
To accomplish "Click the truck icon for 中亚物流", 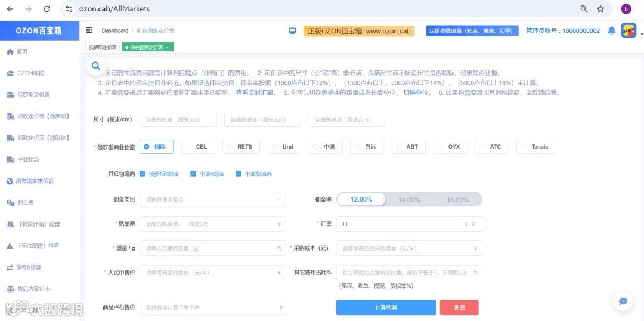I will click(x=10, y=159).
